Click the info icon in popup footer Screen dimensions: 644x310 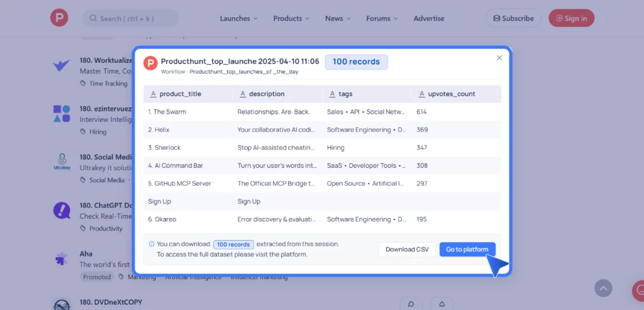(152, 244)
